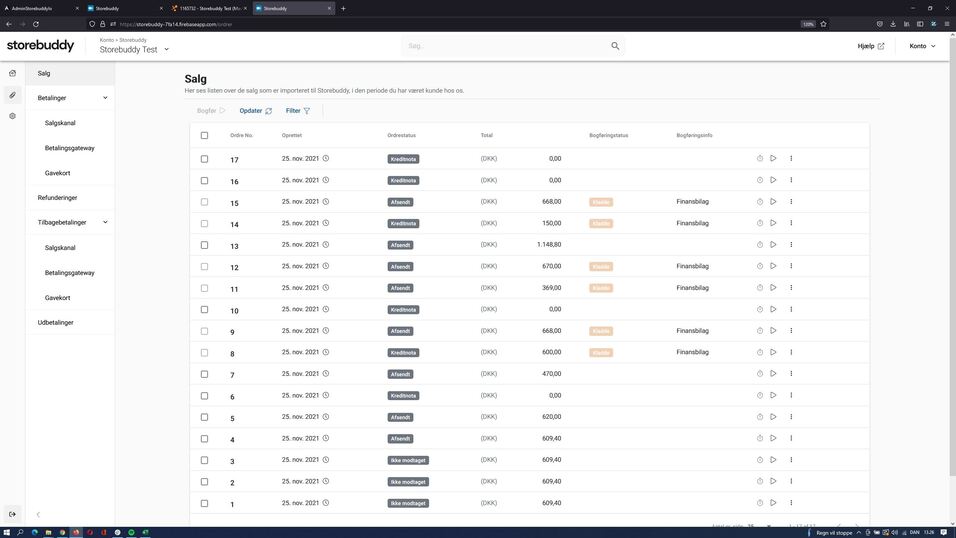Click the play icon for order 9
The image size is (956, 538).
tap(773, 331)
